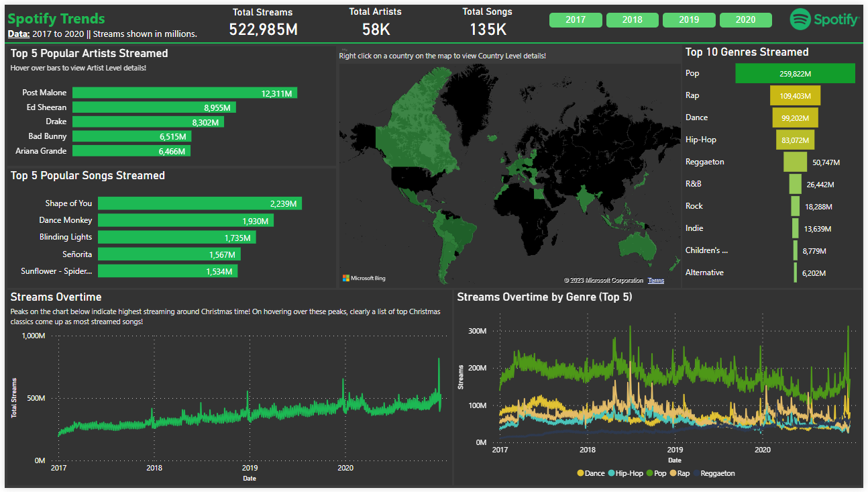Image resolution: width=868 pixels, height=492 pixels.
Task: Select the Rock genre funnel bar
Action: (x=795, y=206)
